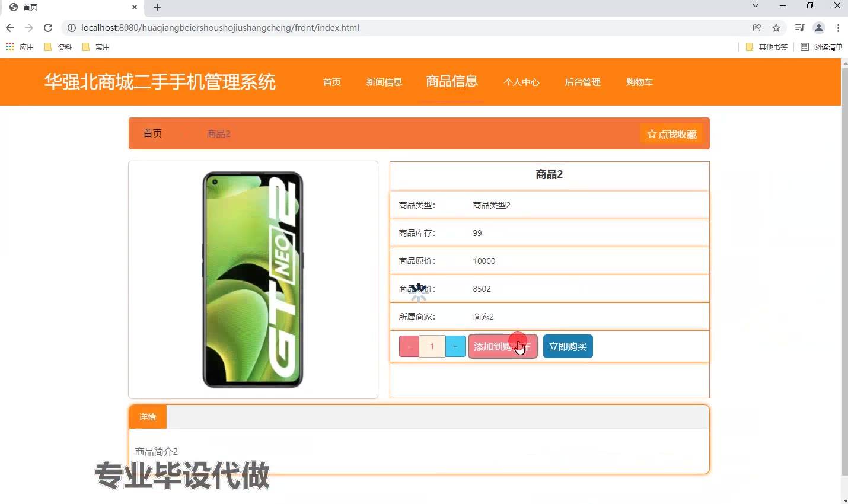Open the browser profile avatar icon

point(819,28)
